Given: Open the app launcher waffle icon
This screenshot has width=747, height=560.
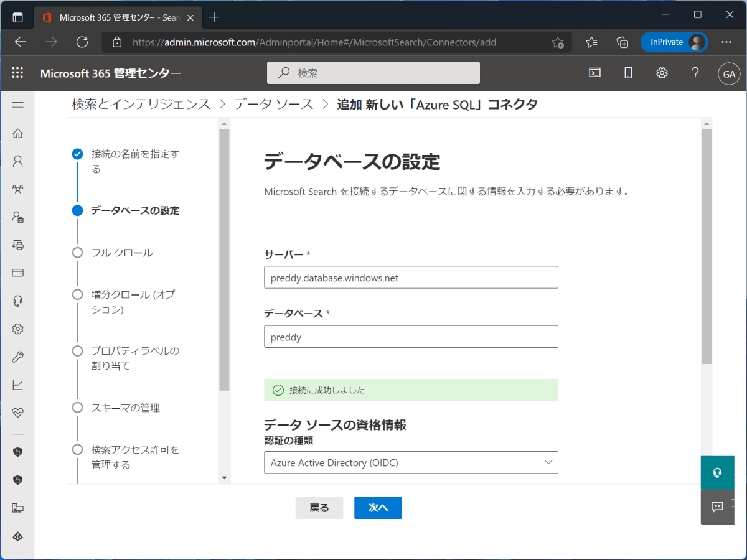Looking at the screenshot, I should pos(17,73).
